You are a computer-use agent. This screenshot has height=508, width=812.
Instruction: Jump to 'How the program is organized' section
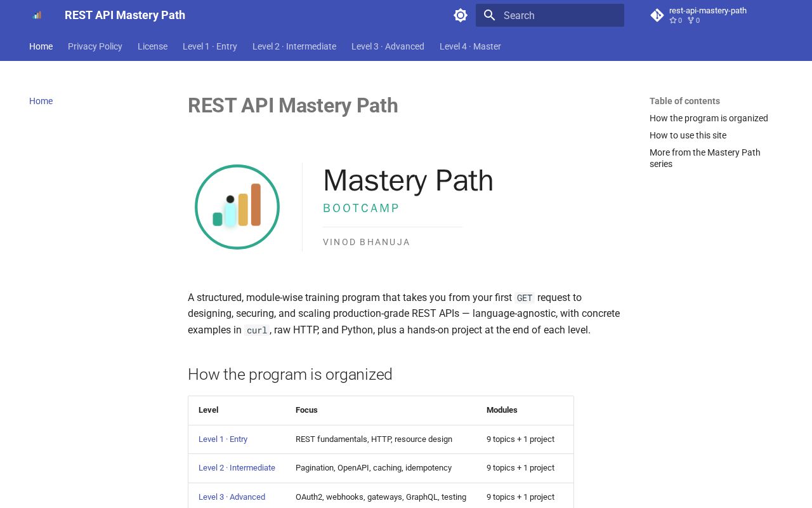pos(709,118)
